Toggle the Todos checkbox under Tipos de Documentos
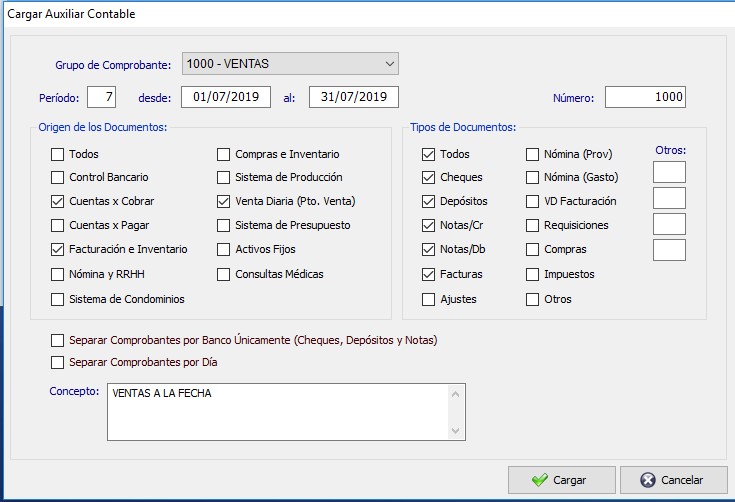This screenshot has width=735, height=502. (428, 154)
